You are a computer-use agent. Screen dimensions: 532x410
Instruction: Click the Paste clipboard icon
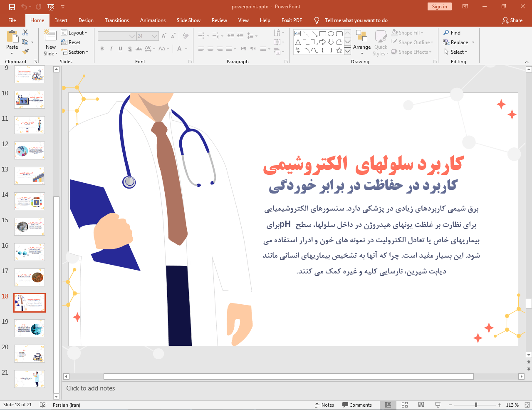(12, 37)
